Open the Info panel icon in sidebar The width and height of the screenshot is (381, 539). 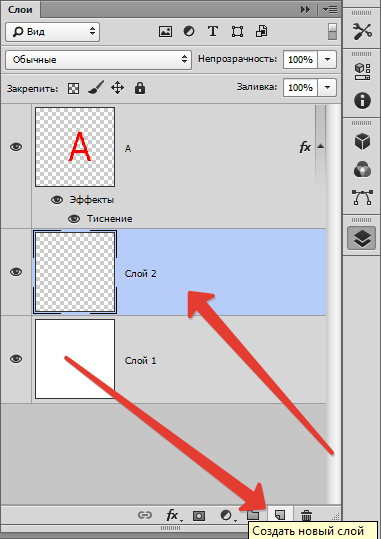coord(362,101)
